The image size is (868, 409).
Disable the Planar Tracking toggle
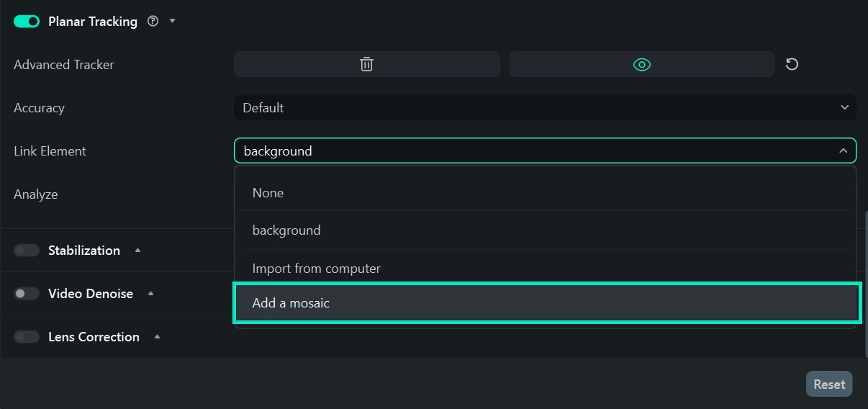click(27, 21)
